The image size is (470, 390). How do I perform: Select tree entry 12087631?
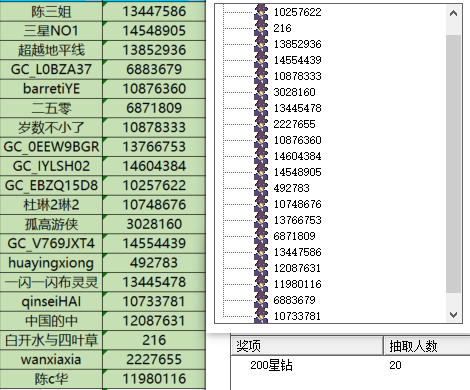(x=297, y=268)
